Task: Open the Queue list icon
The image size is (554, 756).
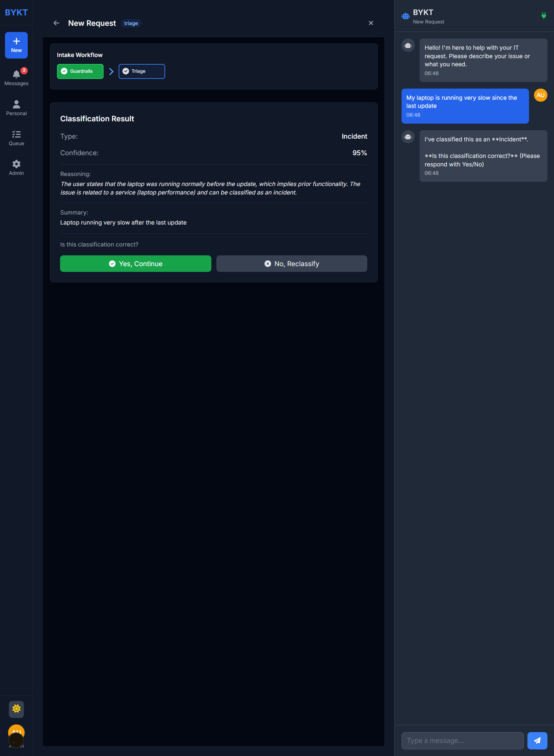Action: click(16, 138)
